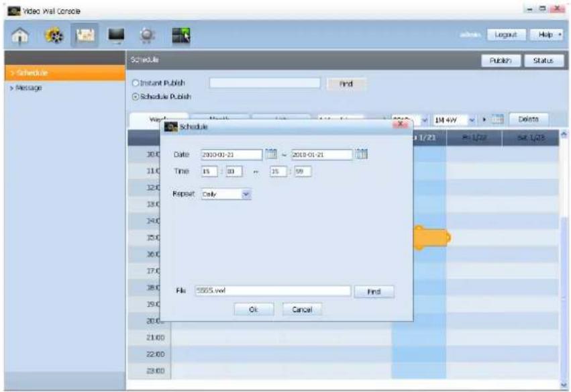Switch to the Month tab

coord(219,118)
